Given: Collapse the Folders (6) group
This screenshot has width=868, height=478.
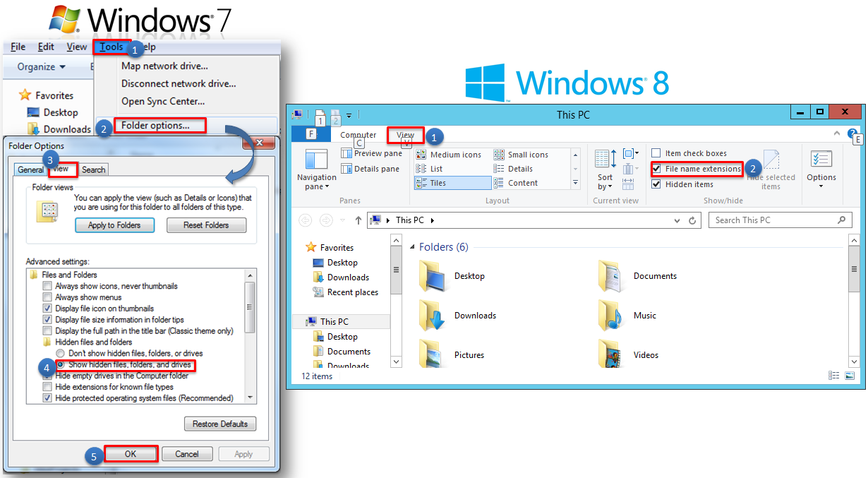Looking at the screenshot, I should pos(411,246).
